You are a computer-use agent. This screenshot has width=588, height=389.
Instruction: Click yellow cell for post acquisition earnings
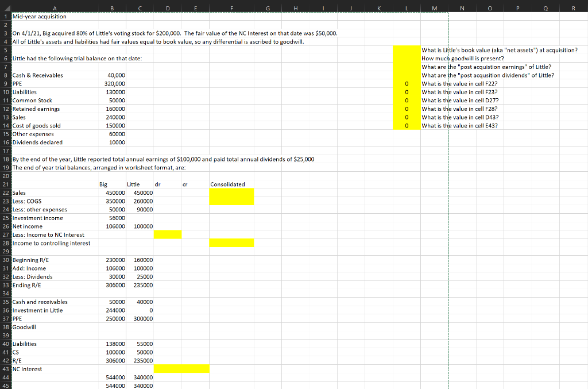407,67
